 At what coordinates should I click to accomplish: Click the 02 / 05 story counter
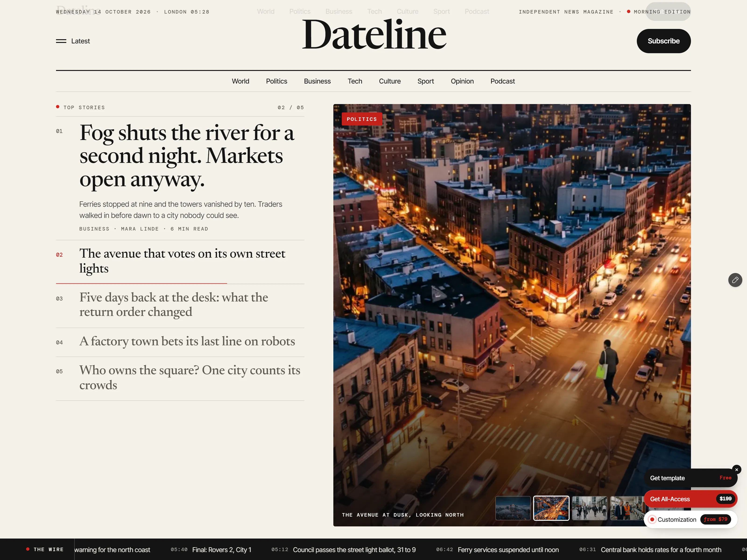click(x=290, y=107)
